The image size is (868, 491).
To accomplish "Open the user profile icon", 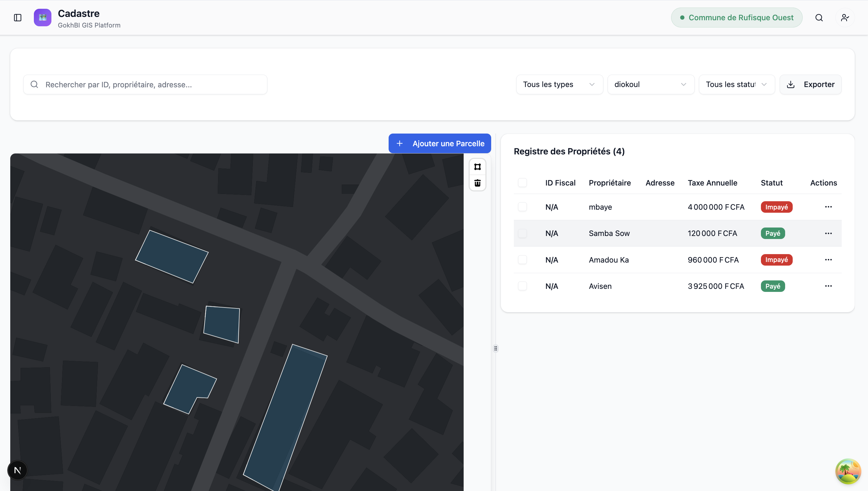I will tap(845, 18).
